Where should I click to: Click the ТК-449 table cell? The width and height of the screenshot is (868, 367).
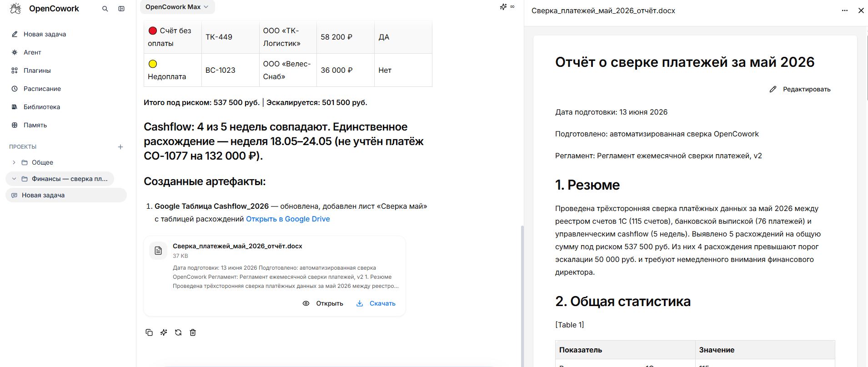(x=230, y=37)
